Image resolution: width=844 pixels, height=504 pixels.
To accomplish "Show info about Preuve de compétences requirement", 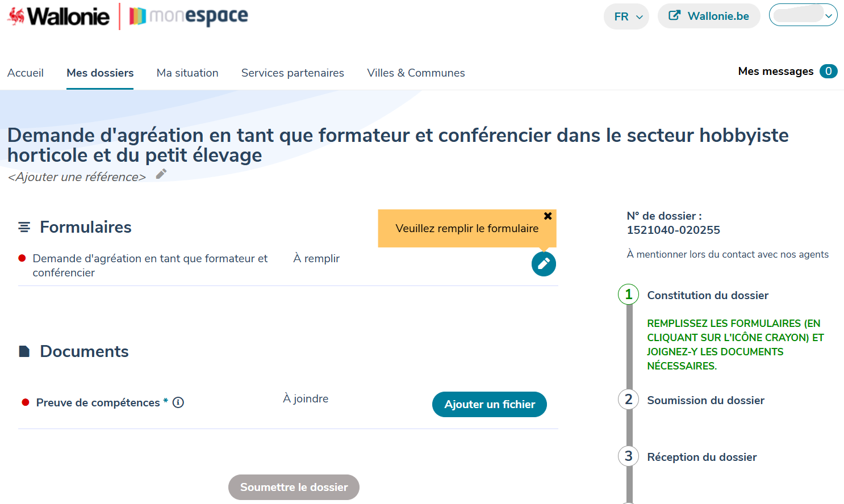I will 179,402.
